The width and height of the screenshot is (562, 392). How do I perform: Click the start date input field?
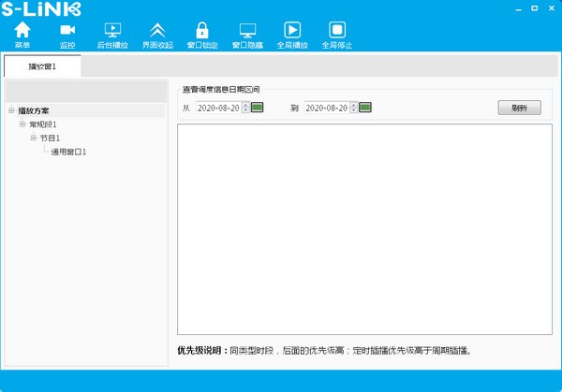[217, 108]
